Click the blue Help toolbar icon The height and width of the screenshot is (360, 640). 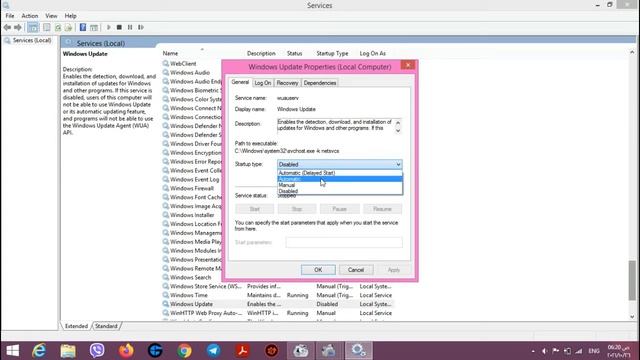tap(83, 27)
